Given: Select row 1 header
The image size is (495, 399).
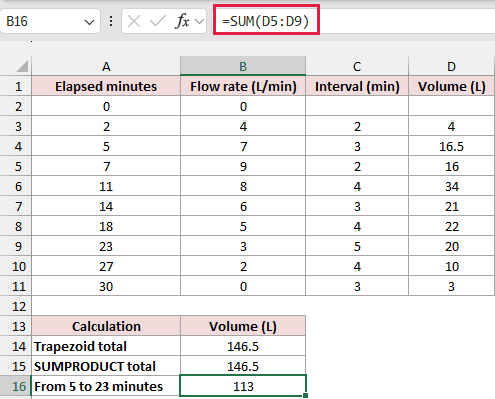Looking at the screenshot, I should coord(16,86).
